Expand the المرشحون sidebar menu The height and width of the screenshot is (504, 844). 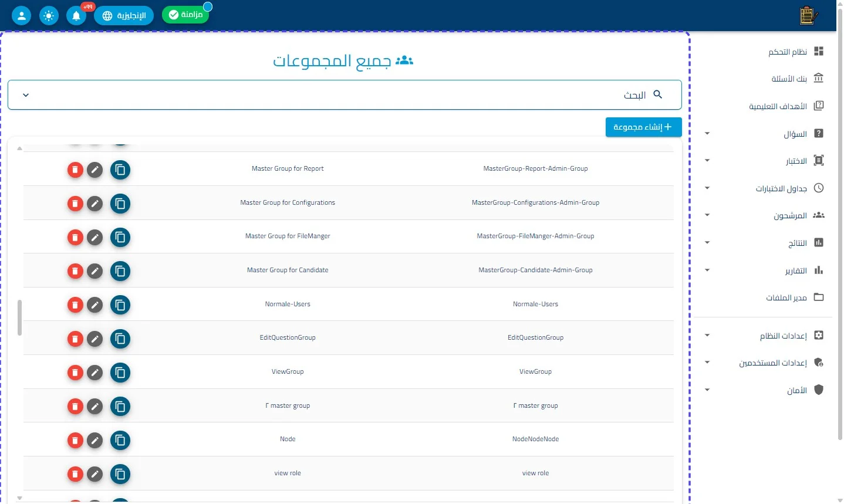(707, 215)
